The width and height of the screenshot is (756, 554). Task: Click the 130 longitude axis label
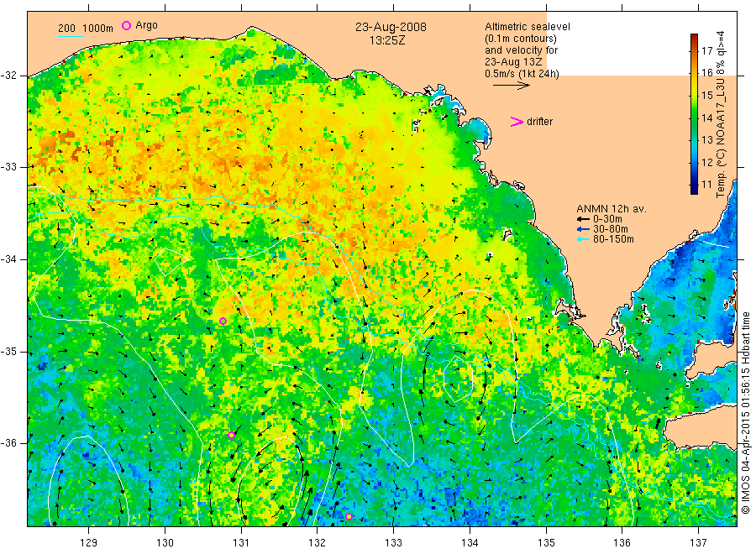165,543
